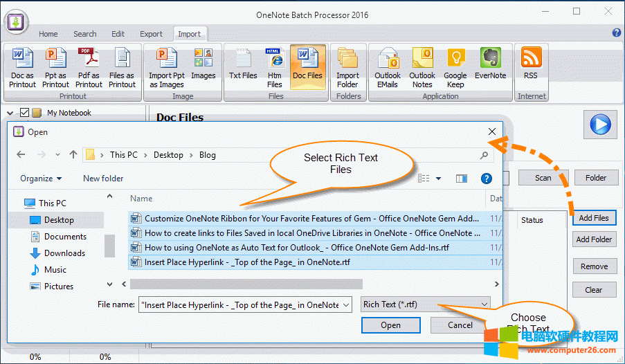Image resolution: width=625 pixels, height=364 pixels.
Task: Go back in Open dialog navigation
Action: [x=21, y=155]
